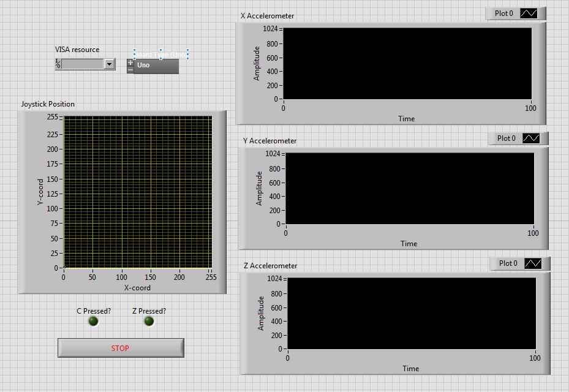The width and height of the screenshot is (569, 392).
Task: Toggle the C Pressed? LED indicator
Action: point(93,322)
